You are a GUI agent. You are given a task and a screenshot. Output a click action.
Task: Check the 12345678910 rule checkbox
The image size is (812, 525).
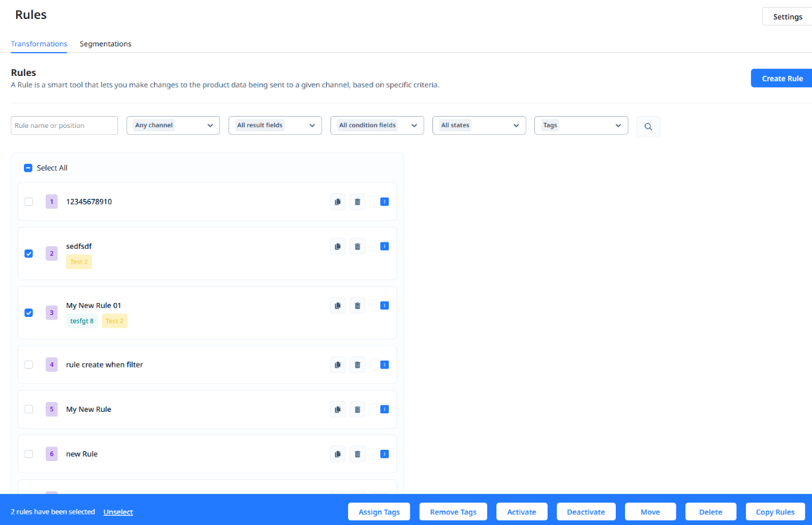pos(29,202)
